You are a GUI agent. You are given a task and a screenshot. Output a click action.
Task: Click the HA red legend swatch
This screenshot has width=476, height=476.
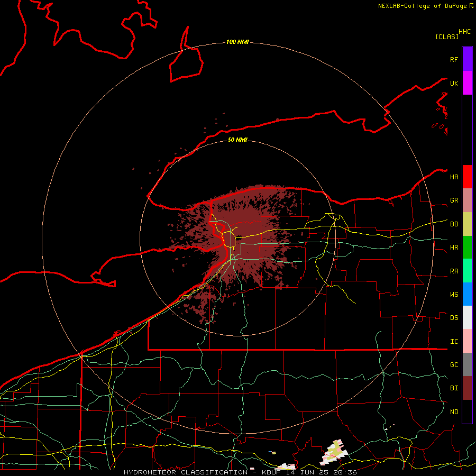tap(467, 177)
